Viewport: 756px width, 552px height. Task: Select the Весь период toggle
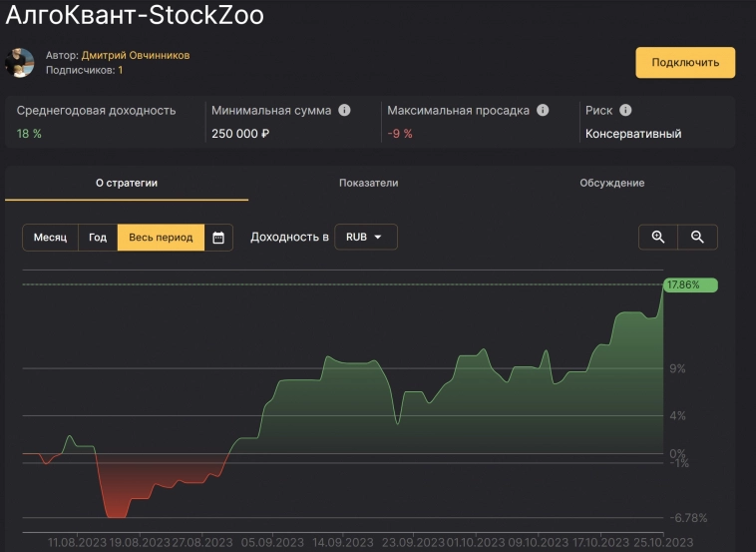(161, 238)
